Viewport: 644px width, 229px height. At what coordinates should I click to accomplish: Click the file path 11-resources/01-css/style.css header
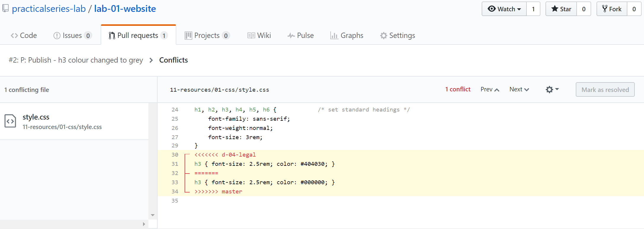(220, 90)
